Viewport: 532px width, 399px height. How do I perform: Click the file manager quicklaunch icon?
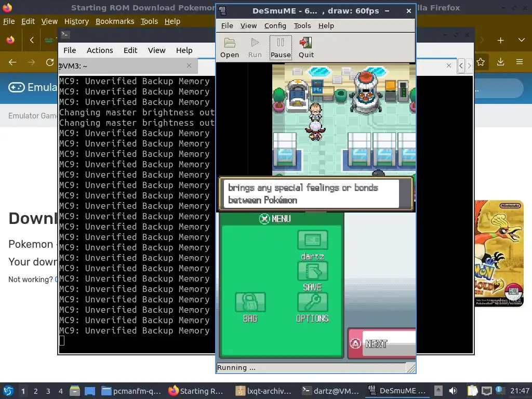click(x=75, y=391)
